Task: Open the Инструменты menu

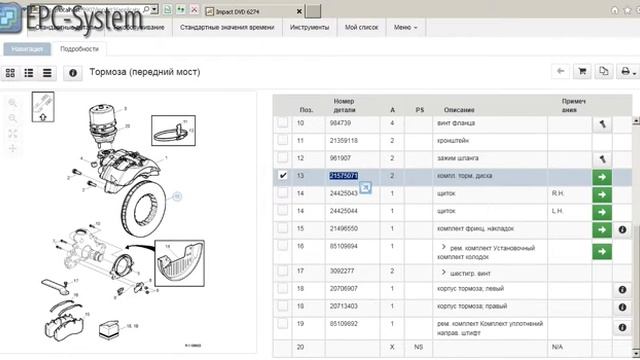Action: pos(309,27)
